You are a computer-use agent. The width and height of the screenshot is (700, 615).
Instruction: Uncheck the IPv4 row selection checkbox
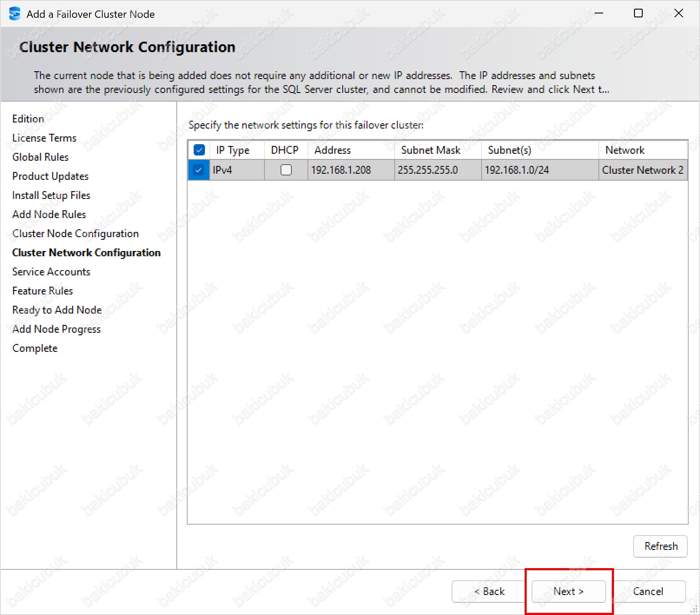click(x=199, y=170)
